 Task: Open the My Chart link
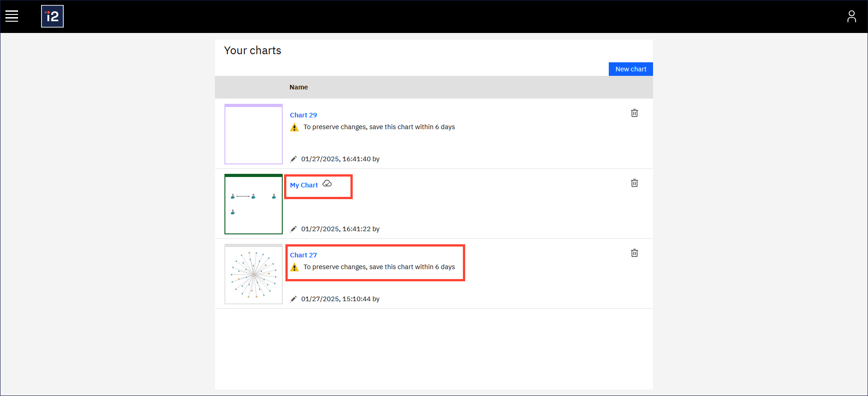tap(304, 185)
